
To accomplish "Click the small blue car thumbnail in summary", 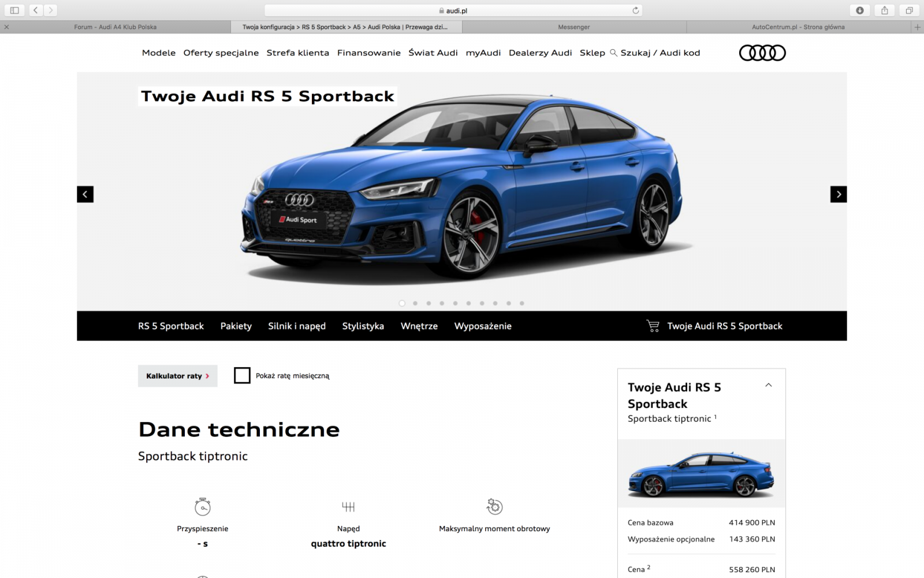I will pyautogui.click(x=701, y=473).
